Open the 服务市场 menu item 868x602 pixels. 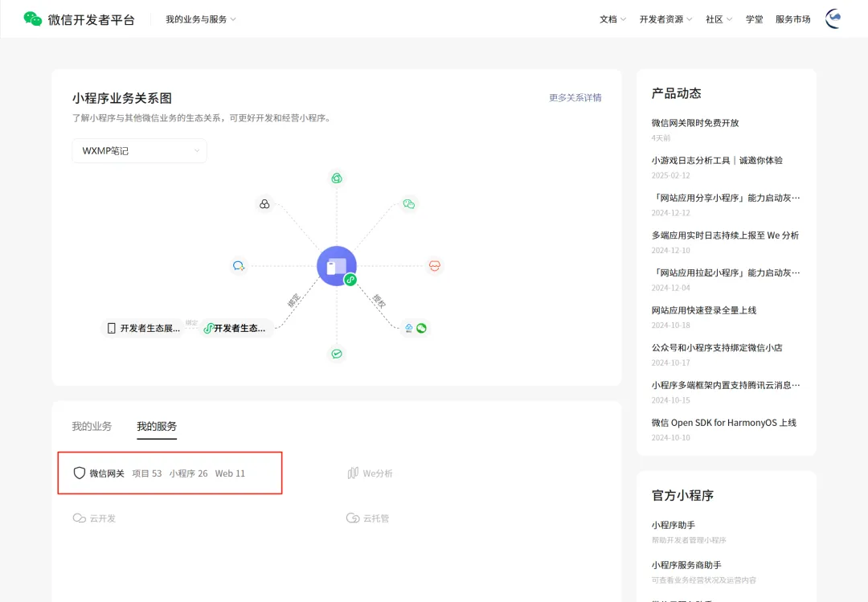(x=792, y=19)
